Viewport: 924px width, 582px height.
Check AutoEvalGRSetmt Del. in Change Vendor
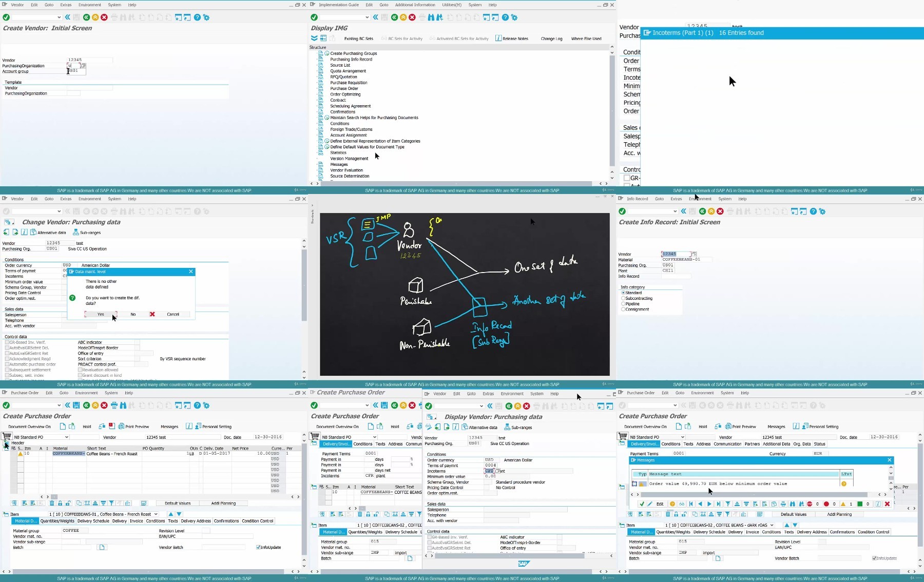pos(7,348)
